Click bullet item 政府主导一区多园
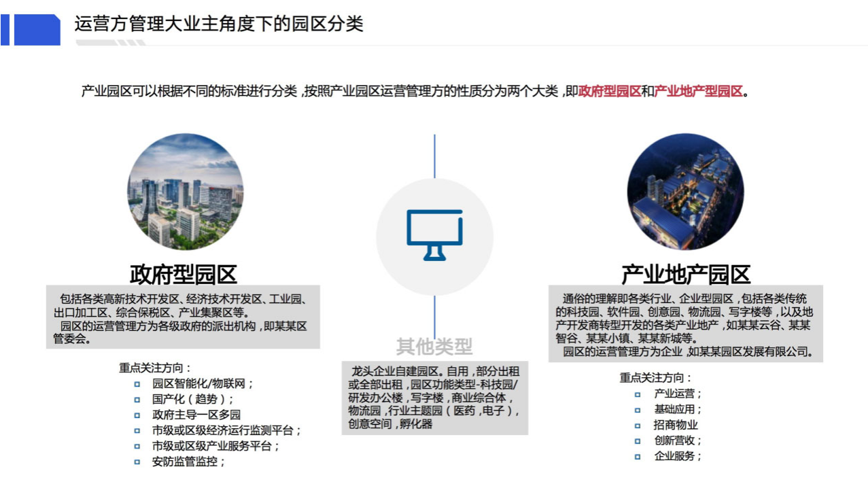 tap(196, 415)
